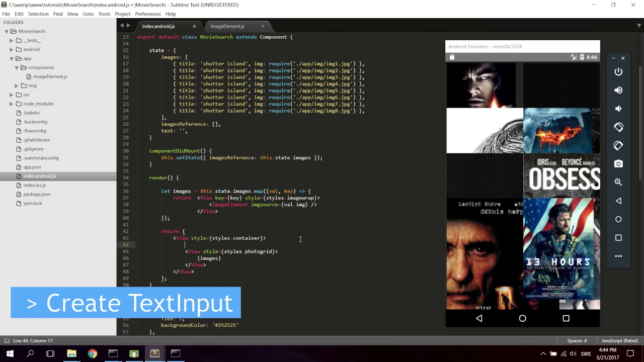Image resolution: width=644 pixels, height=362 pixels.
Task: Expand the ios folder
Action: point(11,95)
